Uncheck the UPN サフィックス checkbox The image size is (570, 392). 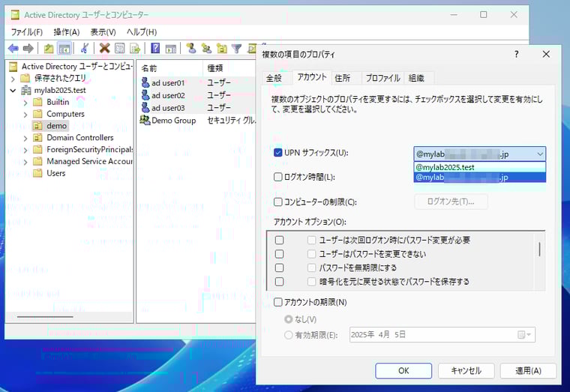click(x=277, y=153)
